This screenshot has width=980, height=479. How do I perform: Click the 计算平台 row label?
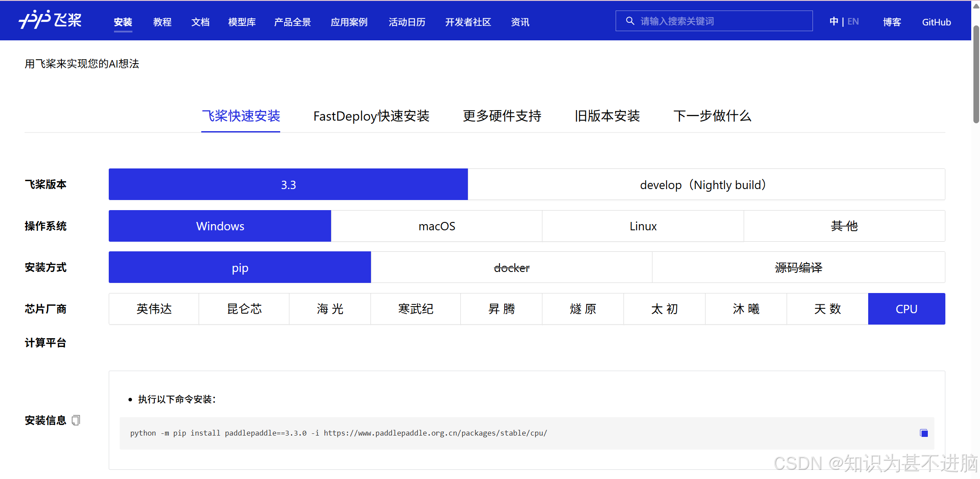pyautogui.click(x=46, y=343)
